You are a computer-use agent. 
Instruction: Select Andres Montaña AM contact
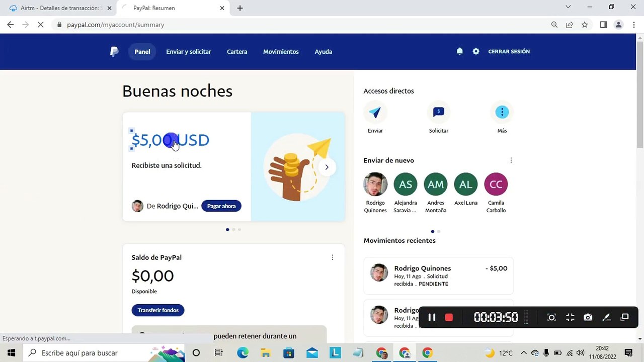(x=436, y=184)
